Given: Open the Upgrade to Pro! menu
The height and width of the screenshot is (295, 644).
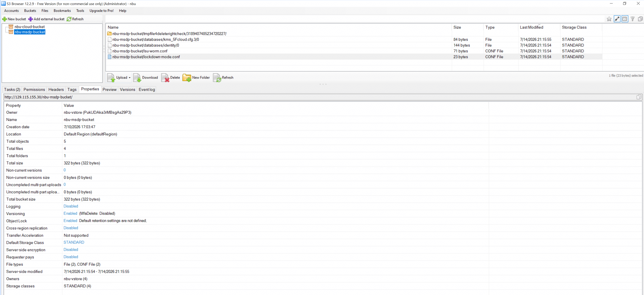Looking at the screenshot, I should [101, 10].
